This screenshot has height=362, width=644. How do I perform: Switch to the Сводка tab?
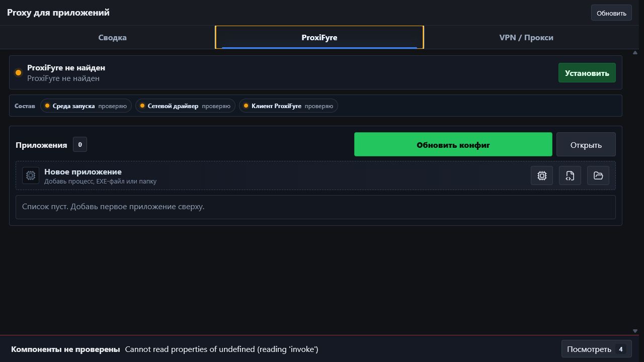pos(112,37)
